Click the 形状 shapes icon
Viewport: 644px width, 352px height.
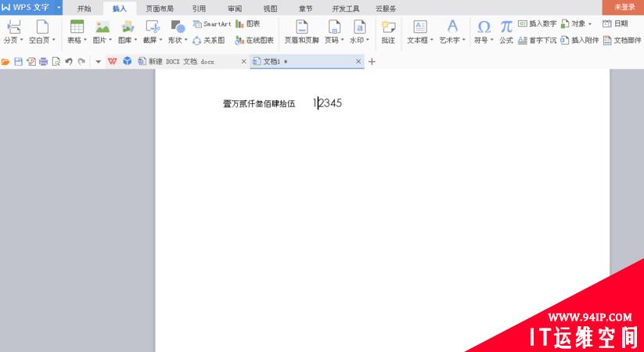(178, 27)
